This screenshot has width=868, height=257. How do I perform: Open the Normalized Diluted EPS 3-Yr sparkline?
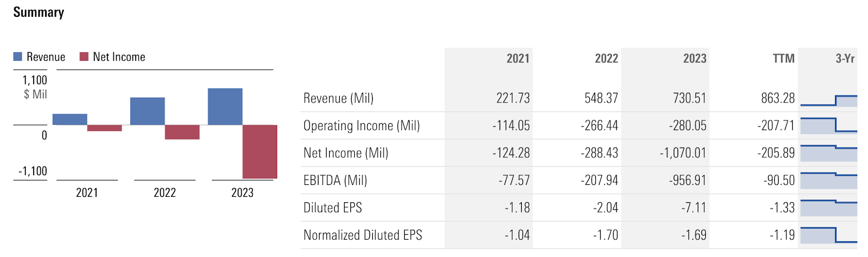tap(828, 235)
